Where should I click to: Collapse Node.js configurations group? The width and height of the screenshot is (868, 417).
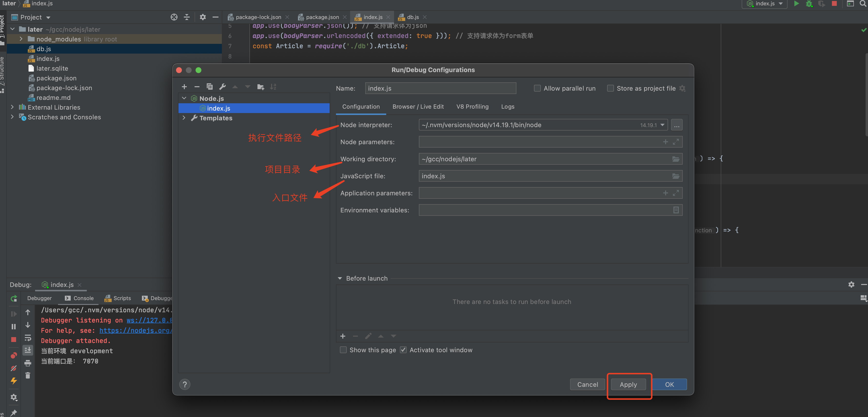click(184, 98)
